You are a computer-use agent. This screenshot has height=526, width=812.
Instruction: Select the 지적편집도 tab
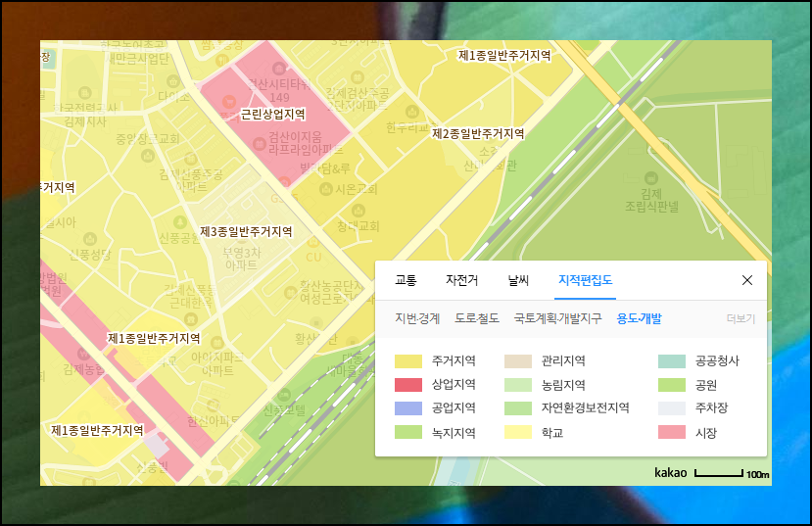(x=585, y=280)
